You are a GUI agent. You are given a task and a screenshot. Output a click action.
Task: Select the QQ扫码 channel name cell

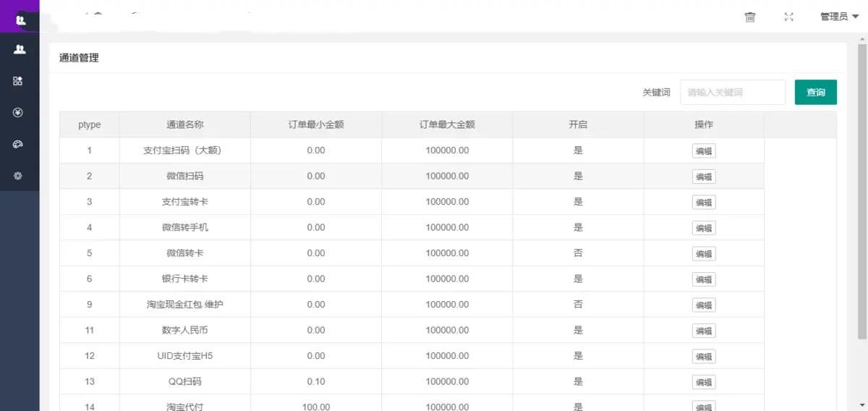[x=185, y=381]
